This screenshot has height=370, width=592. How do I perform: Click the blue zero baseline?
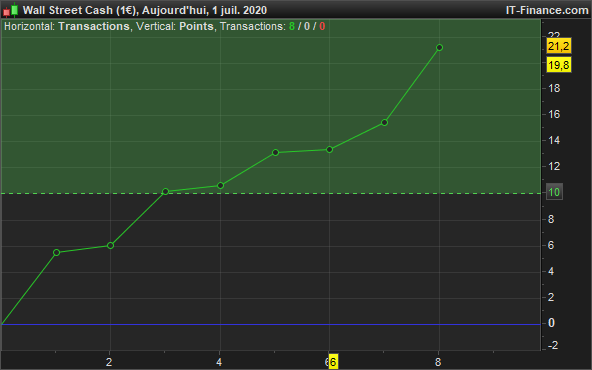271,324
